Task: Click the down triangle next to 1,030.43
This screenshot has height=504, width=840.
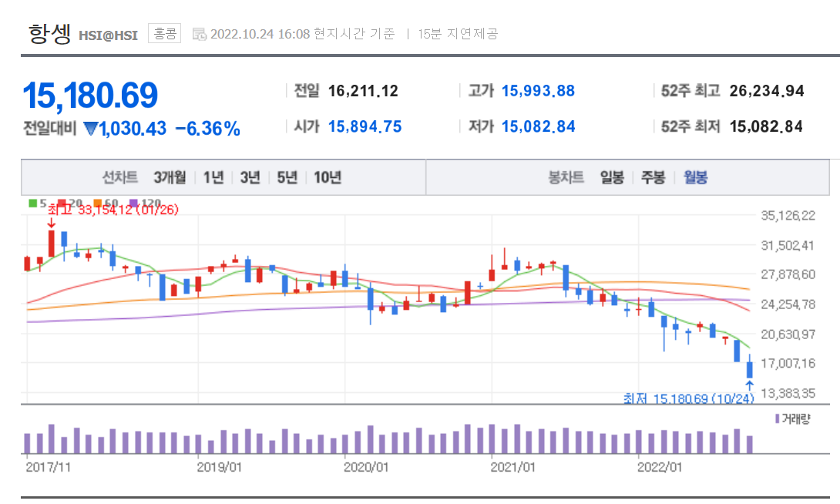Action: coord(90,129)
